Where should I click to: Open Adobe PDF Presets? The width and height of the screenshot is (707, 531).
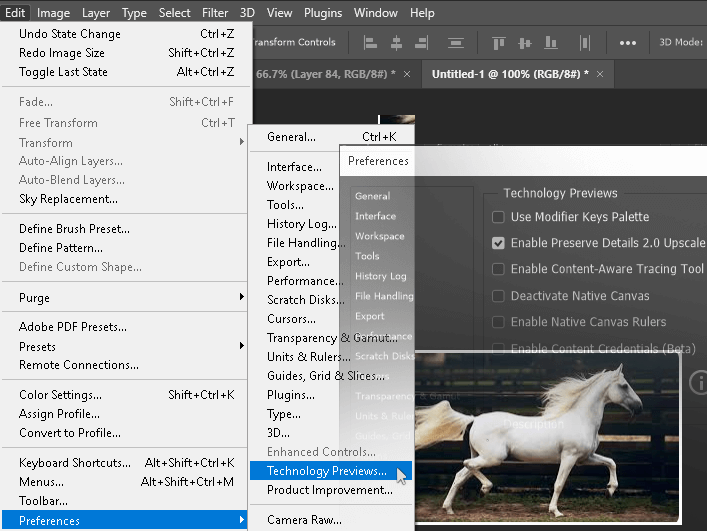(x=126, y=326)
